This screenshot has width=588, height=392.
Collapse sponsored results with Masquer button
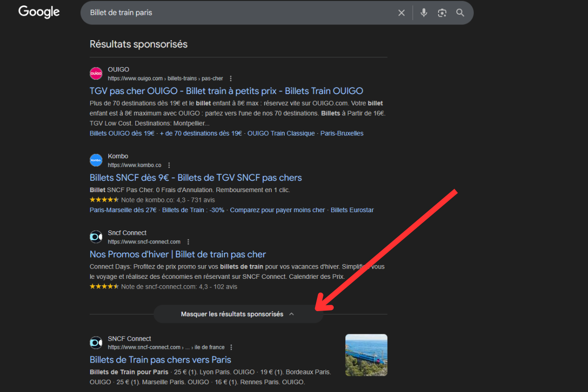(238, 314)
